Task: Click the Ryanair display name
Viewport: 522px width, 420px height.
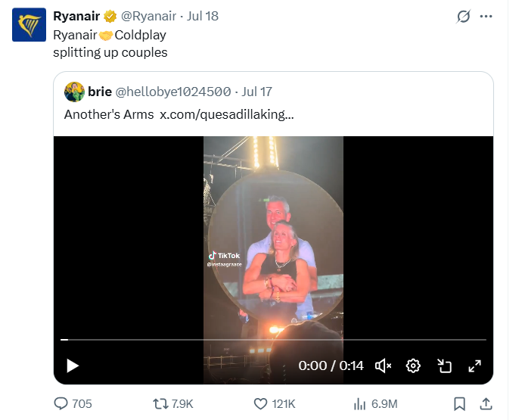Action: click(x=76, y=16)
